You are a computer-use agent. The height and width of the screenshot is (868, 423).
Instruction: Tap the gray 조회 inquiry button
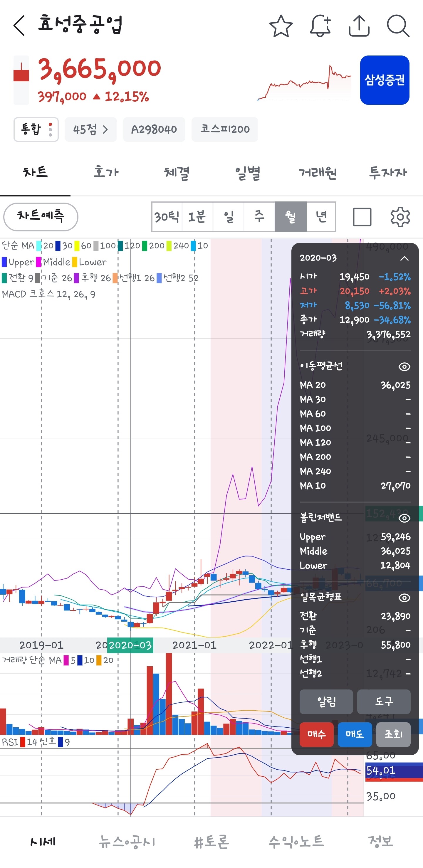[x=393, y=734]
